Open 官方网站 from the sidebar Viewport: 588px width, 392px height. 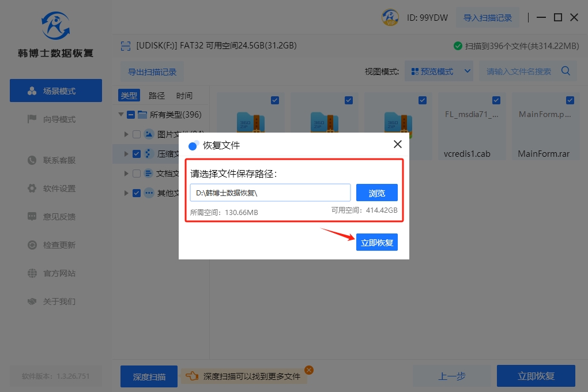[59, 273]
